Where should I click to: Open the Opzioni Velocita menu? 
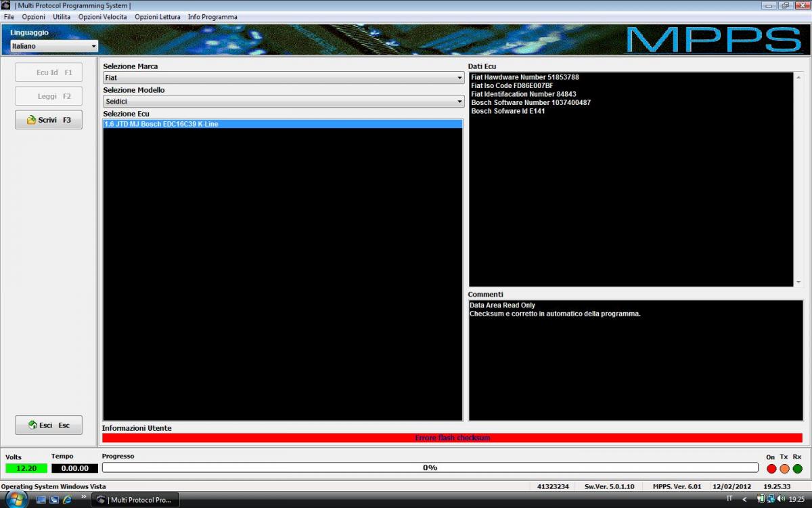pos(102,16)
